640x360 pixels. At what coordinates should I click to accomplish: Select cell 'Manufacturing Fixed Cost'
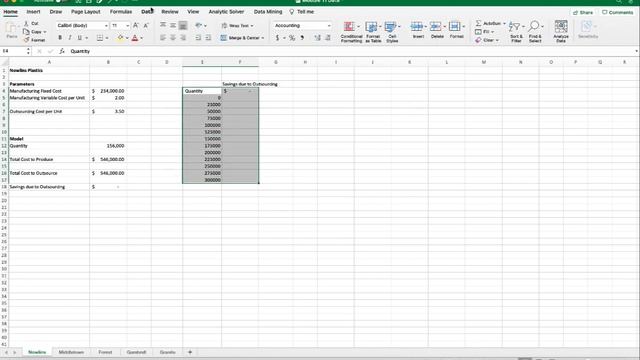(49, 91)
